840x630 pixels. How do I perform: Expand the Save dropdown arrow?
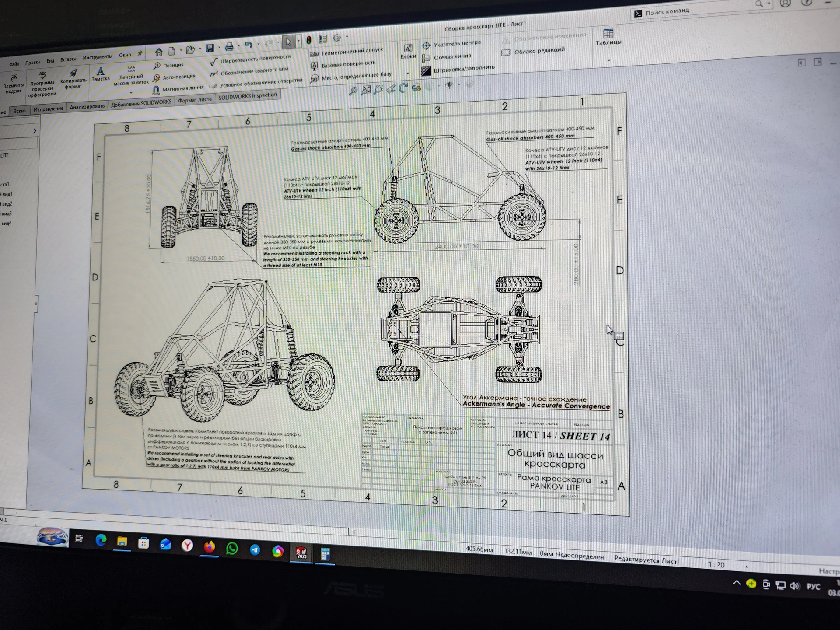click(219, 48)
